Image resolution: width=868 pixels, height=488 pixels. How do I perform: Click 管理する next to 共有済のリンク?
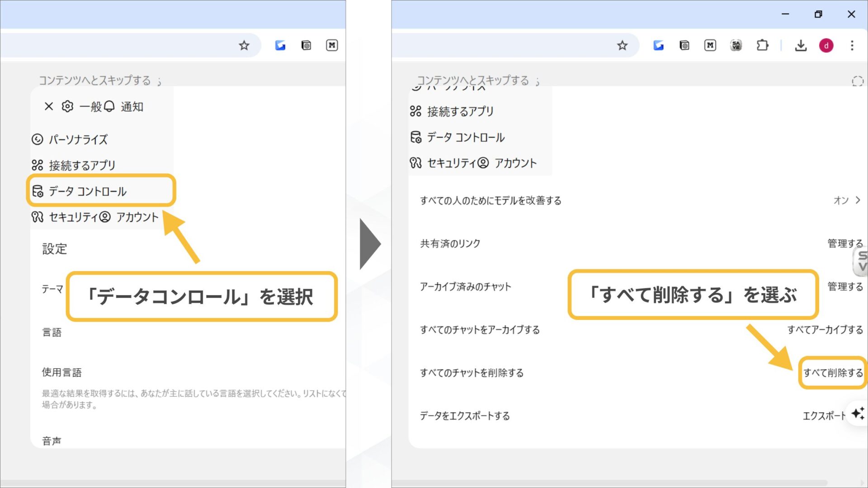pyautogui.click(x=844, y=243)
